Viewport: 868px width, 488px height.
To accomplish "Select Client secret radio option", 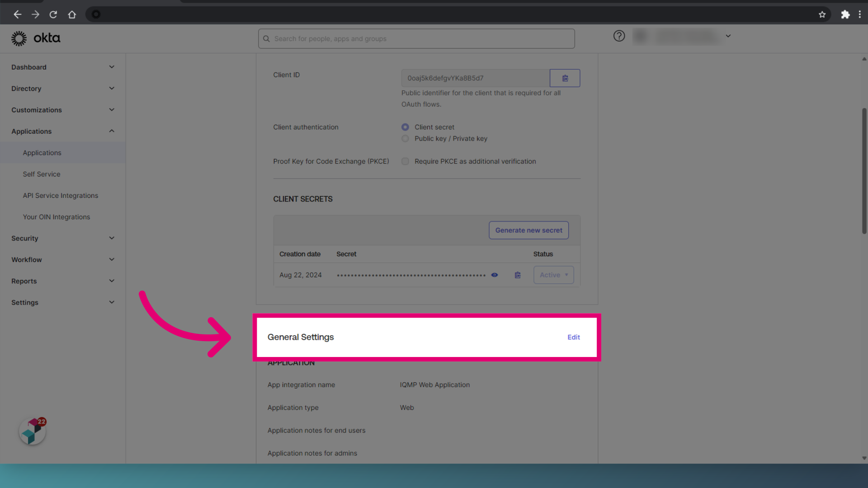I will [405, 127].
